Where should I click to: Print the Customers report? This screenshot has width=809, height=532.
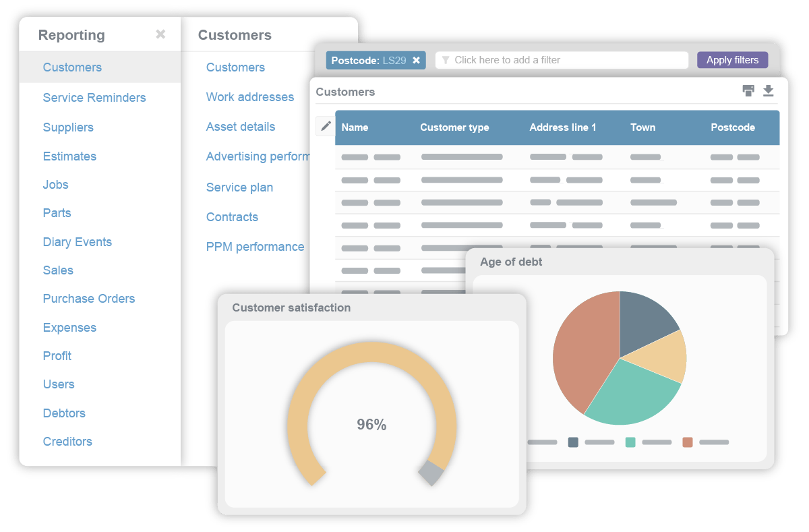pyautogui.click(x=748, y=90)
